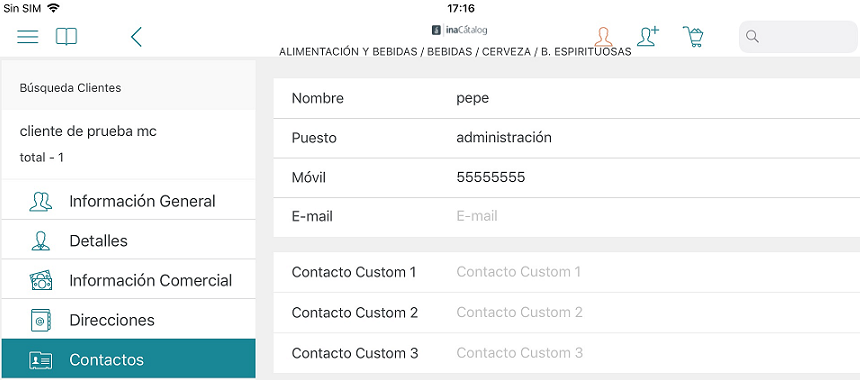Go back with the left chevron arrow
Screen dimensions: 860x380
click(x=137, y=37)
